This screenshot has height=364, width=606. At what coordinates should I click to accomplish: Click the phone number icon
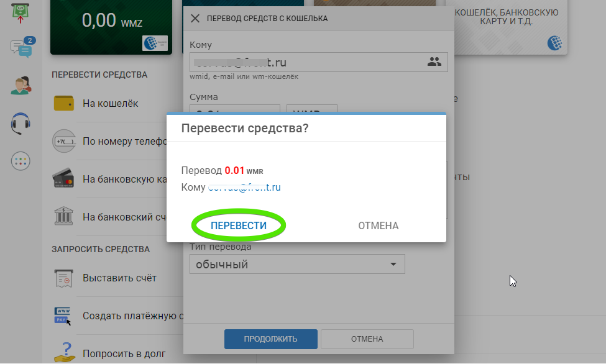pos(64,141)
